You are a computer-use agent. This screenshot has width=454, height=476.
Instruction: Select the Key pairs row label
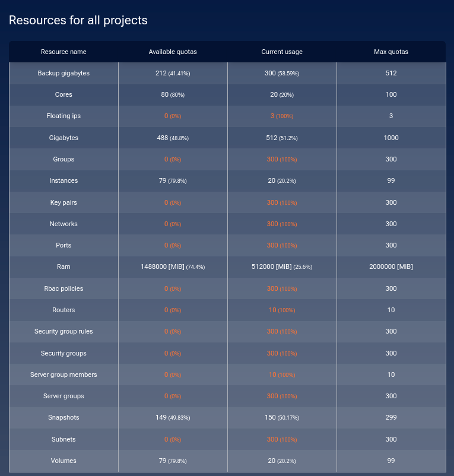tap(64, 202)
